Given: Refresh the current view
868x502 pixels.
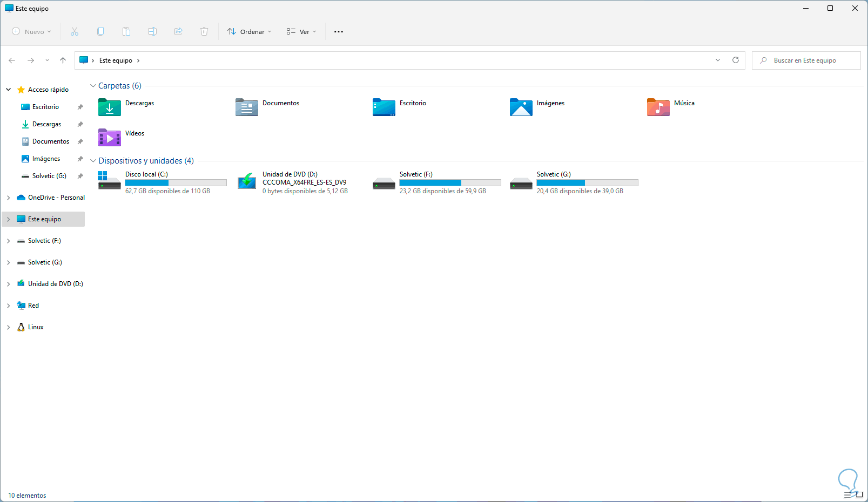Looking at the screenshot, I should click(x=735, y=60).
